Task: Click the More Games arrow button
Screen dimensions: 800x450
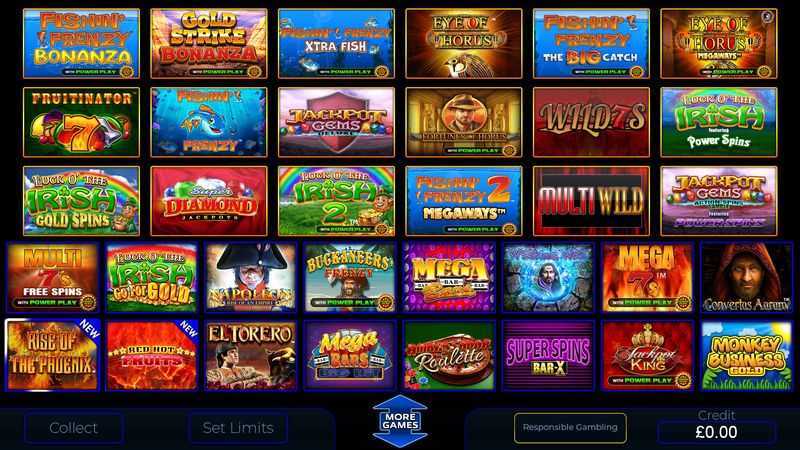Action: [400, 421]
